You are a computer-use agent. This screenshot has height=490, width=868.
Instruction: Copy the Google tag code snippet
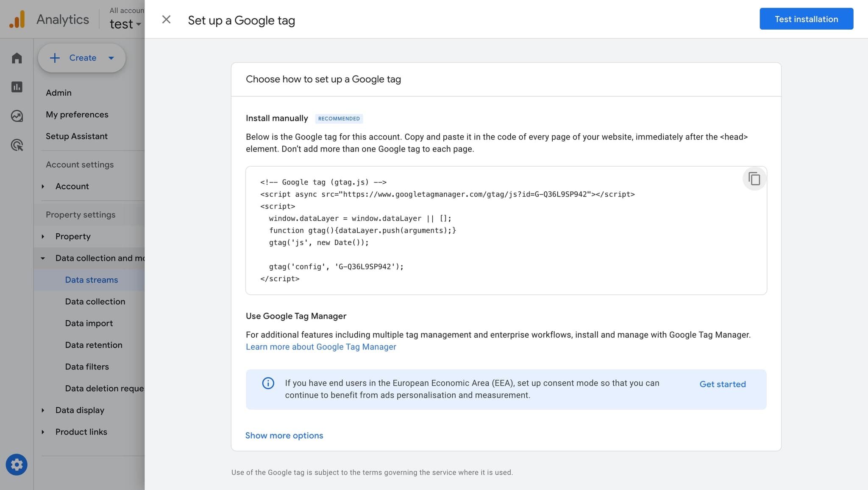tap(754, 179)
